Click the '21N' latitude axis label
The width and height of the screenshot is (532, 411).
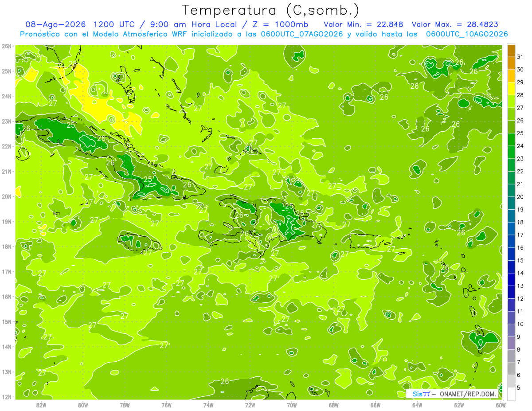point(6,172)
